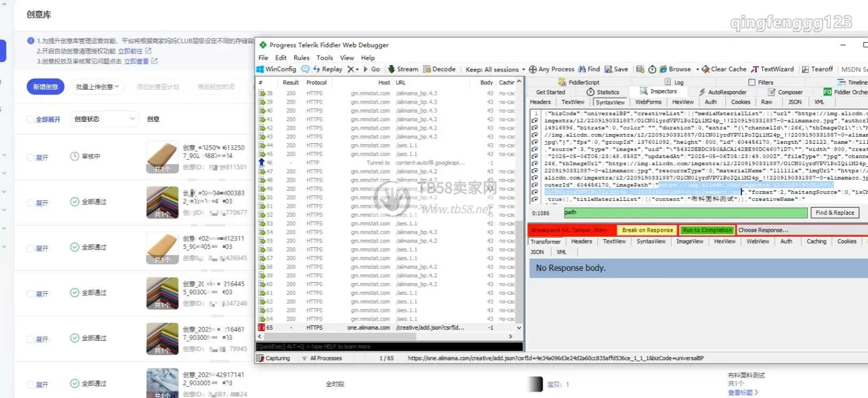868x398 pixels.
Task: Click the 审核中 clock status icon
Action: 75,156
